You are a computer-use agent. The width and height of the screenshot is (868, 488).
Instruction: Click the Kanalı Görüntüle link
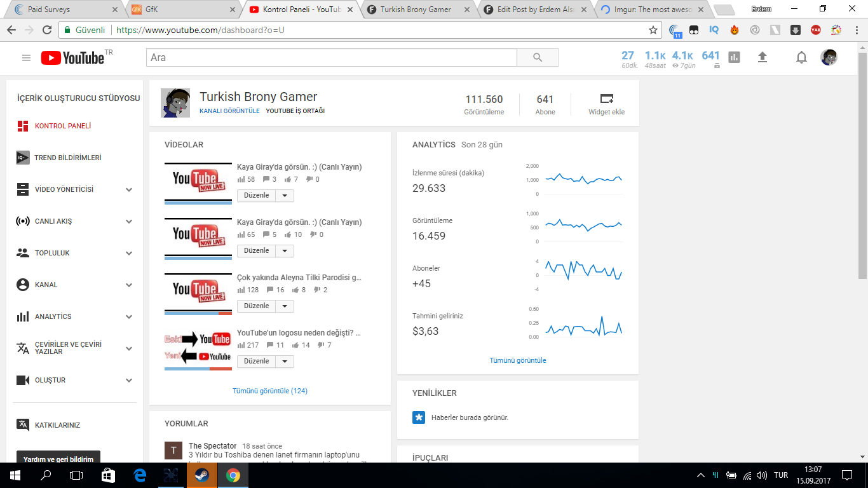click(x=229, y=111)
